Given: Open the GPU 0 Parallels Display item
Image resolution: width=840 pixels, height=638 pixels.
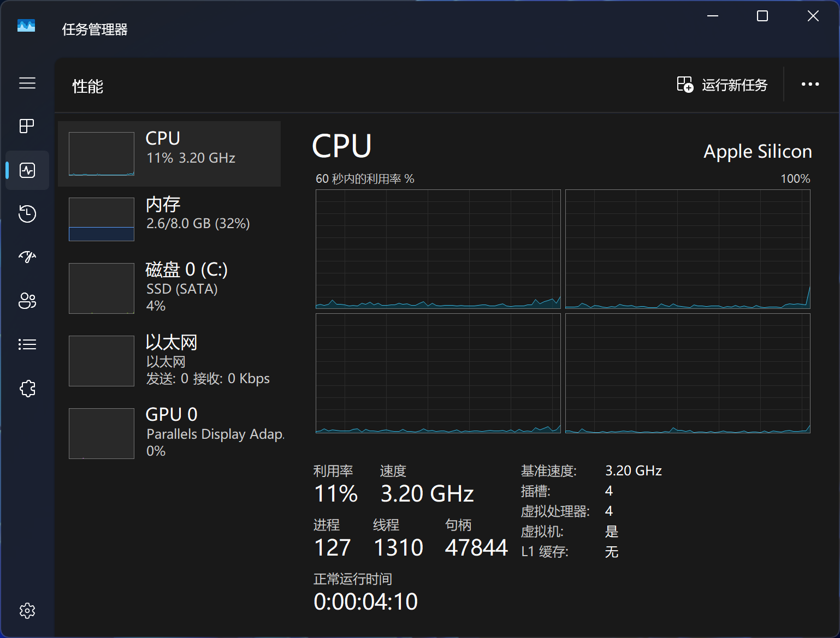Looking at the screenshot, I should coord(169,433).
